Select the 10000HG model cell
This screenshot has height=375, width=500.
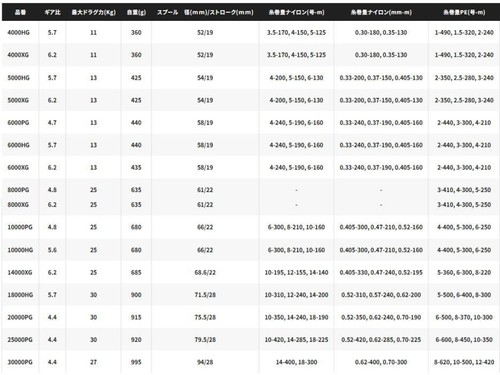pyautogui.click(x=20, y=250)
